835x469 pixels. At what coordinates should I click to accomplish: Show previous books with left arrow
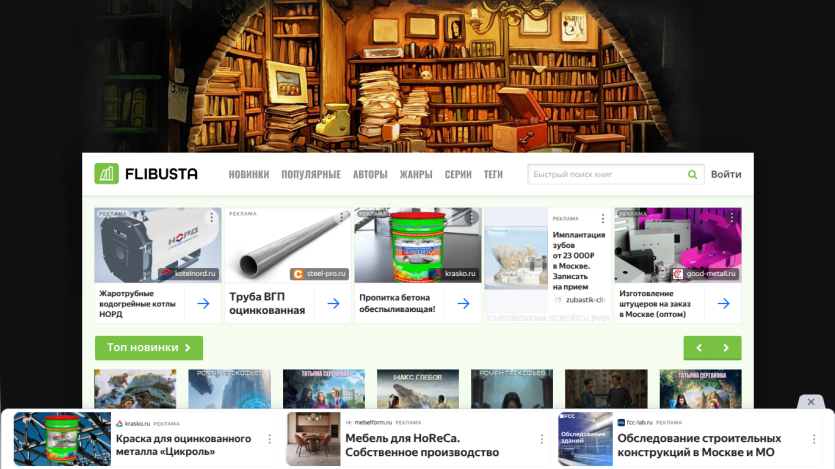point(699,348)
